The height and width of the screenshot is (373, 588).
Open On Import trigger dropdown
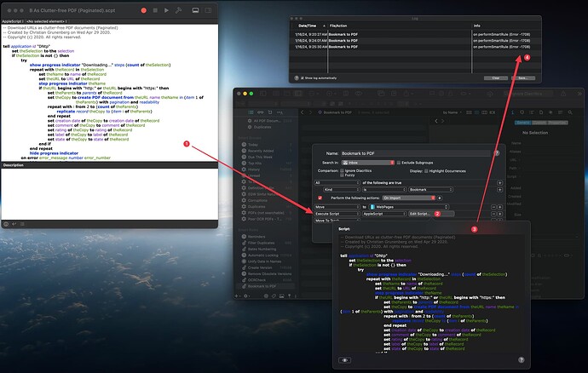tap(409, 198)
